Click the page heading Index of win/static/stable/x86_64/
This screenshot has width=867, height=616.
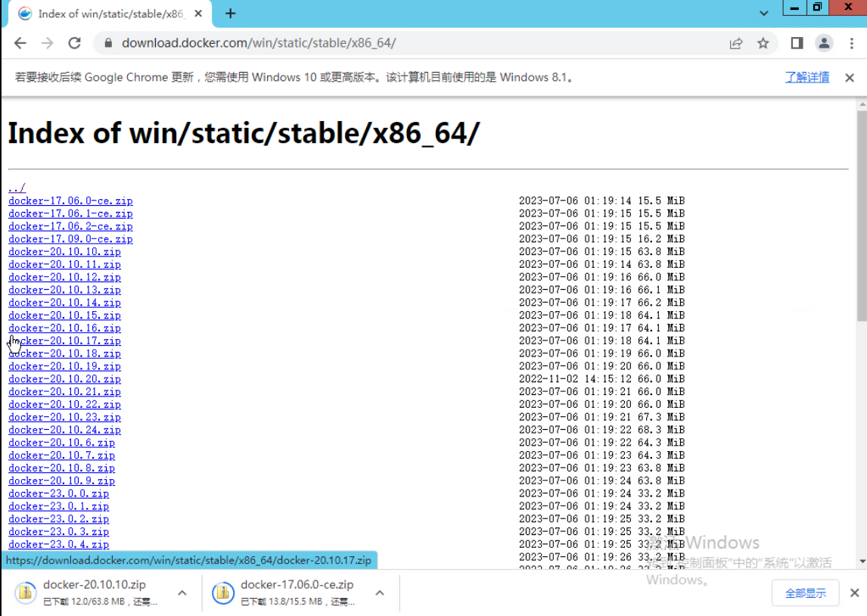244,133
